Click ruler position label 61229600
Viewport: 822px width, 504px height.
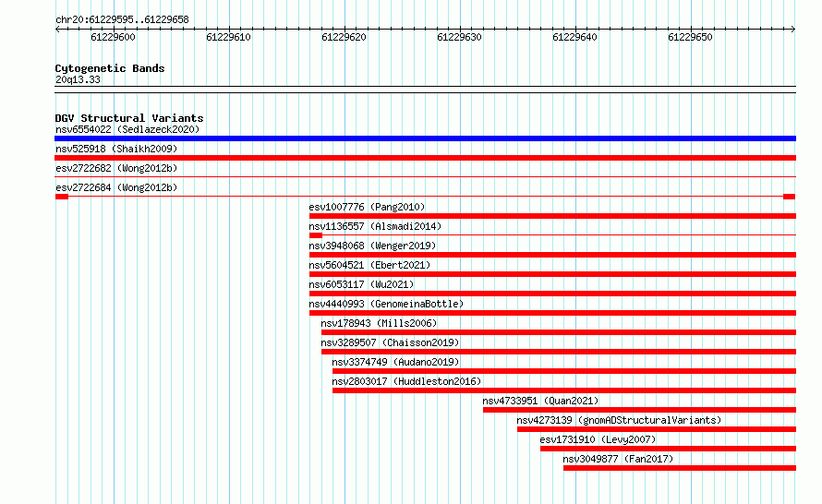113,37
